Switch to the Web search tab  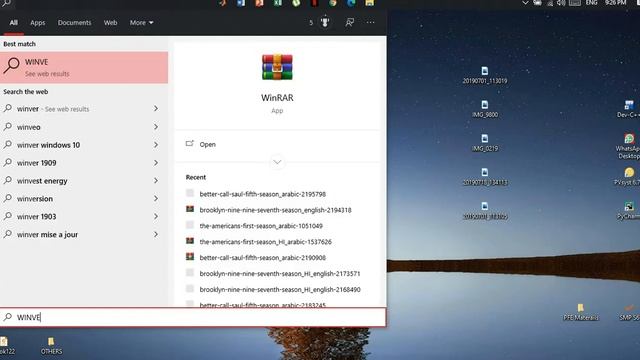pos(110,23)
